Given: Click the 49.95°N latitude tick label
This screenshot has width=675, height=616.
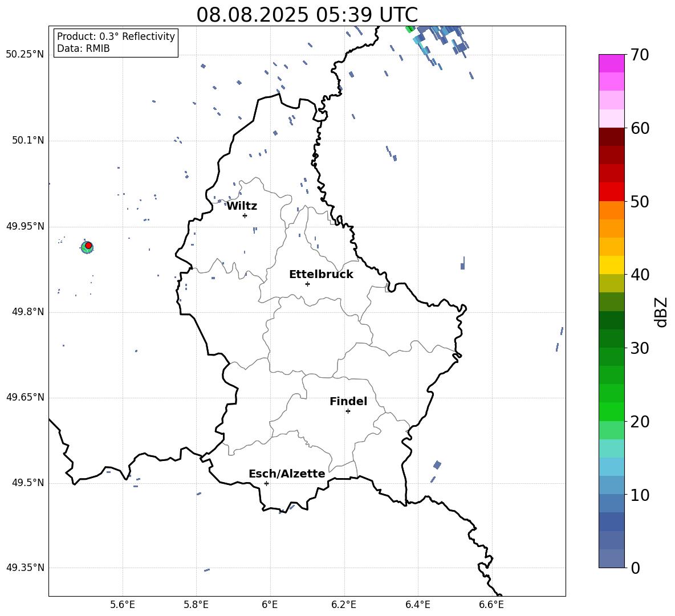Looking at the screenshot, I should tap(25, 226).
